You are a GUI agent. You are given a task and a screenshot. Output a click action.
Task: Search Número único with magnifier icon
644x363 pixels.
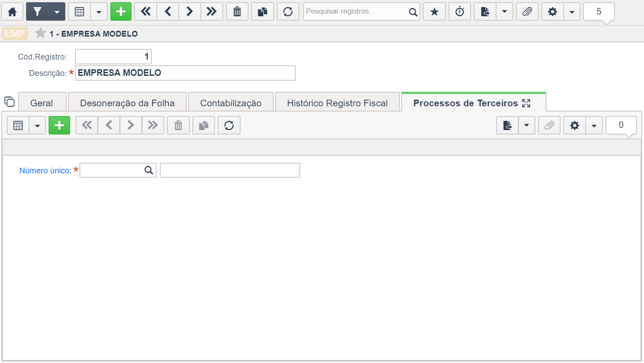[x=149, y=170]
